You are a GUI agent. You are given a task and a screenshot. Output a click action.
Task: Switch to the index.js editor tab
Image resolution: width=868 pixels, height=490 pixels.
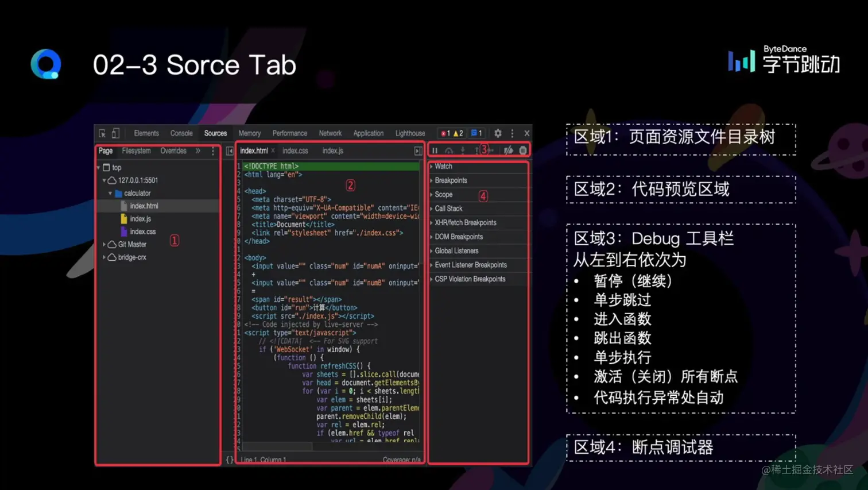tap(333, 151)
